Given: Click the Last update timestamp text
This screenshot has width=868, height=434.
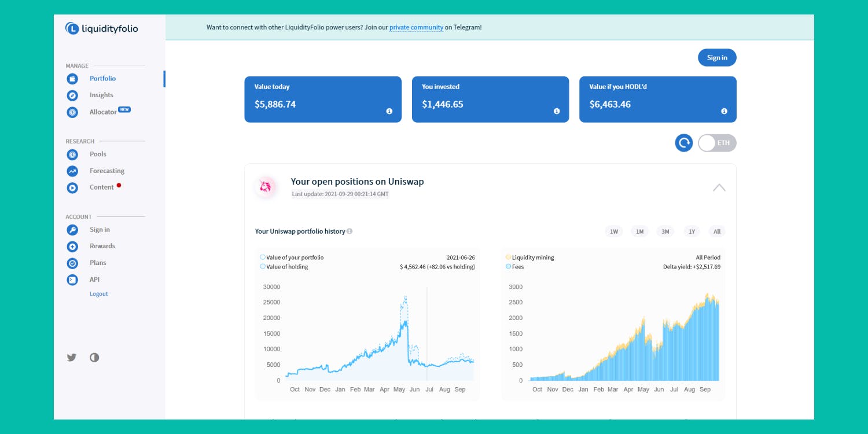Looking at the screenshot, I should point(340,194).
